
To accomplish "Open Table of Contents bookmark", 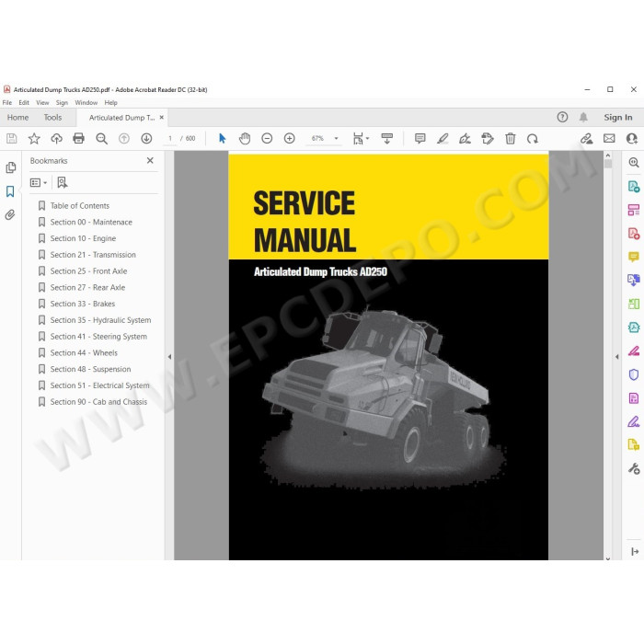I will tap(80, 206).
